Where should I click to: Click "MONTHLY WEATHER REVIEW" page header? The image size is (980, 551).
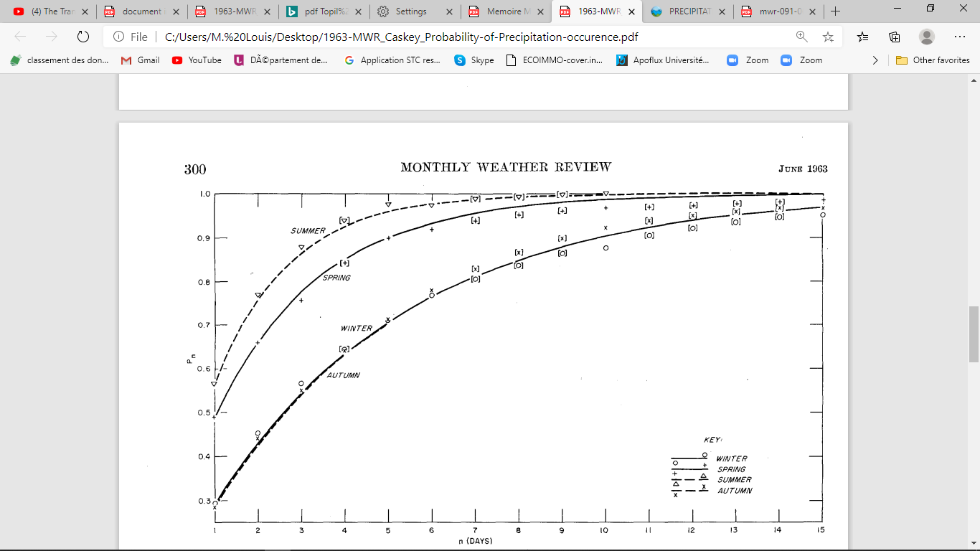[506, 167]
